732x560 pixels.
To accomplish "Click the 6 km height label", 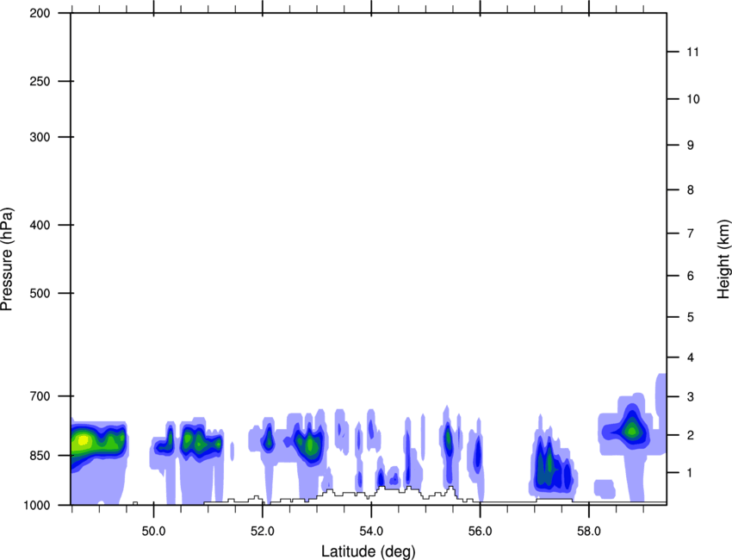I will click(691, 276).
